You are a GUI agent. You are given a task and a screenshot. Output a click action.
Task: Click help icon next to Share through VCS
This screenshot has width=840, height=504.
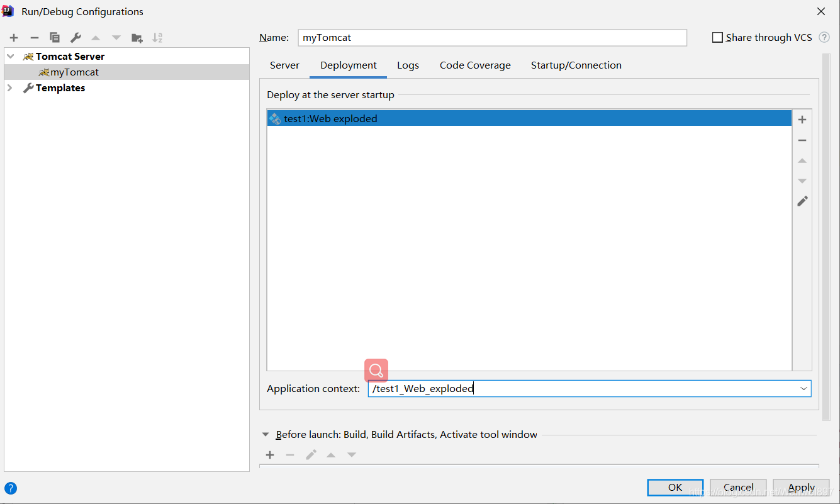click(824, 38)
